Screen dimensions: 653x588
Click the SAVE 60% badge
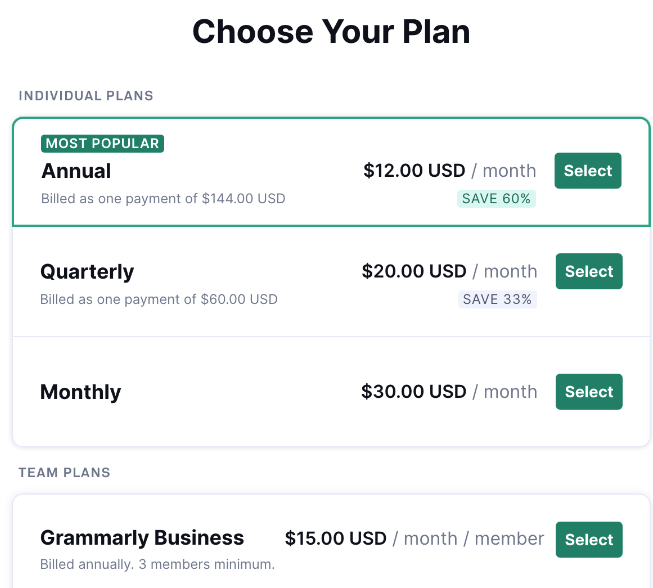tap(496, 198)
